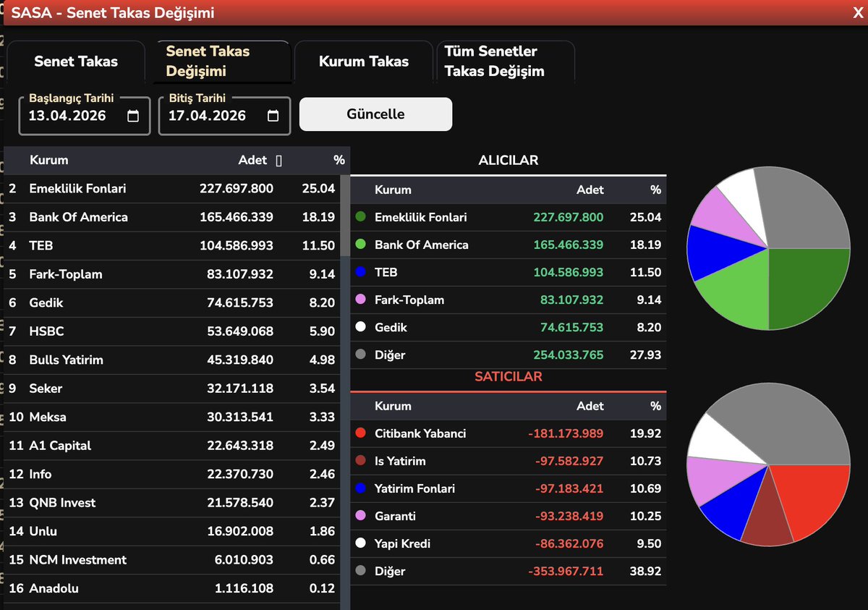Click sellers value -353.967.711 for Diğer
Screen dimensions: 868x610
(x=566, y=572)
